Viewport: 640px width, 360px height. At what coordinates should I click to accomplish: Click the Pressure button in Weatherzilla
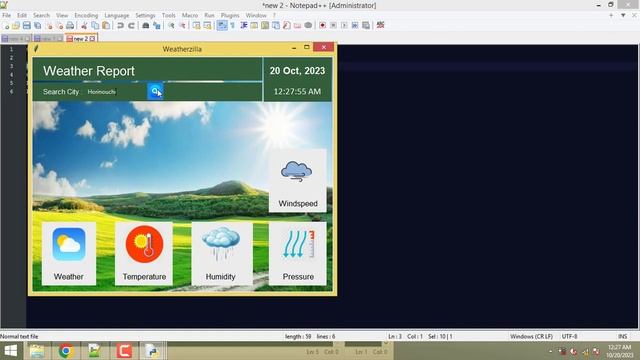click(x=298, y=253)
